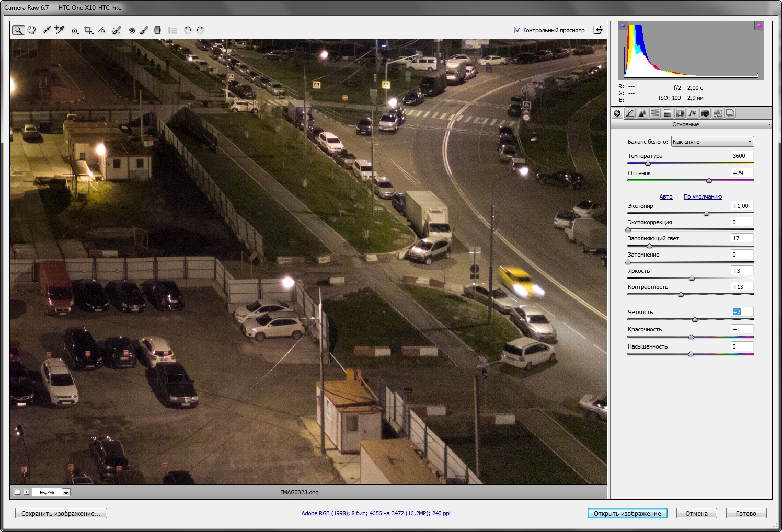This screenshot has width=782, height=532.
Task: Click the Яркость slider handle
Action: pos(692,279)
